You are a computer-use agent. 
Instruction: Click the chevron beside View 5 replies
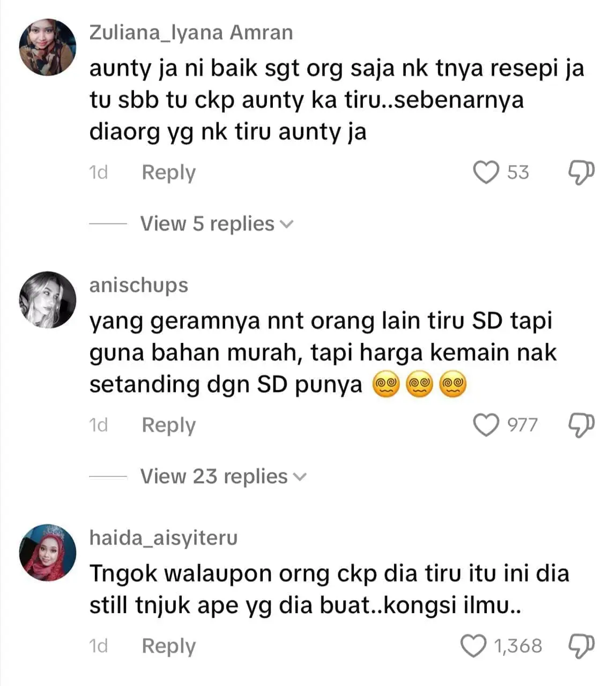tap(287, 225)
